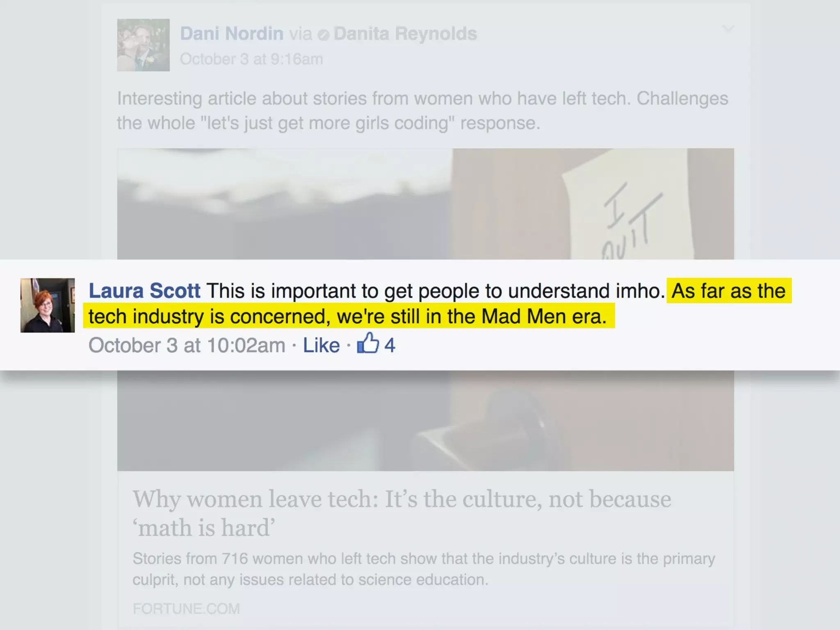Click the verified badge before Danita Reynolds
840x630 pixels.
coord(323,35)
